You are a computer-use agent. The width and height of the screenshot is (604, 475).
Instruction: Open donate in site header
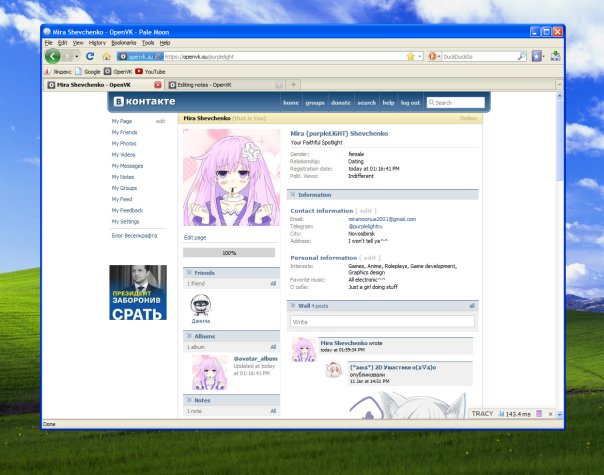pyautogui.click(x=341, y=103)
